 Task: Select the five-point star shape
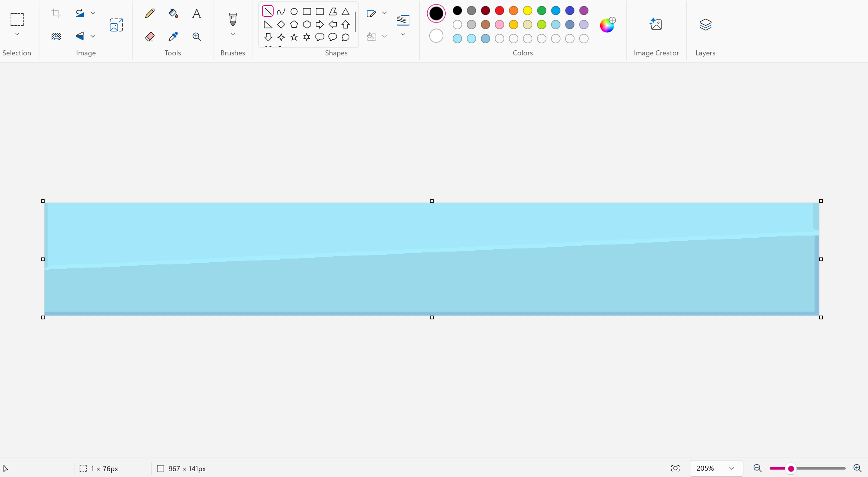(294, 37)
